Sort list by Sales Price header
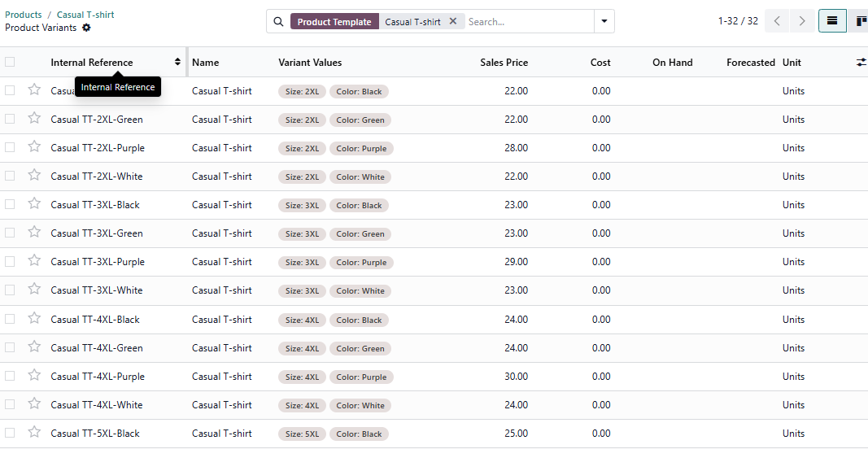Image resolution: width=868 pixels, height=449 pixels. tap(504, 63)
